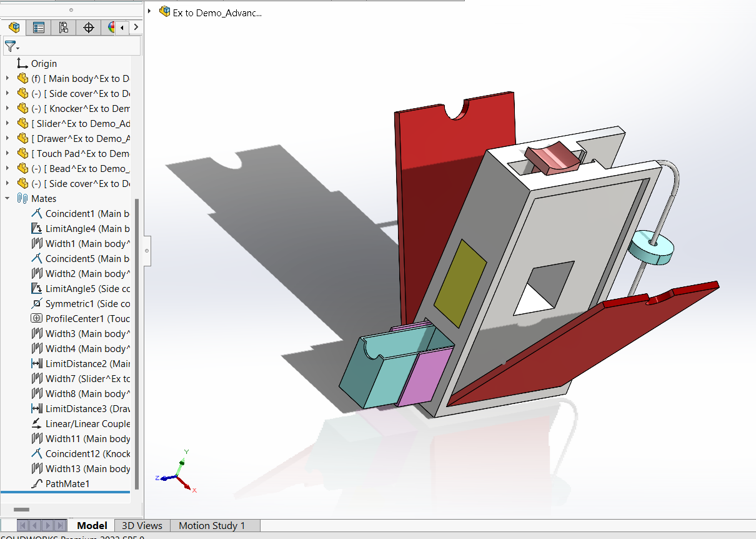Click the FeatureManager panel collapse handle
The image size is (756, 539).
pyautogui.click(x=146, y=251)
